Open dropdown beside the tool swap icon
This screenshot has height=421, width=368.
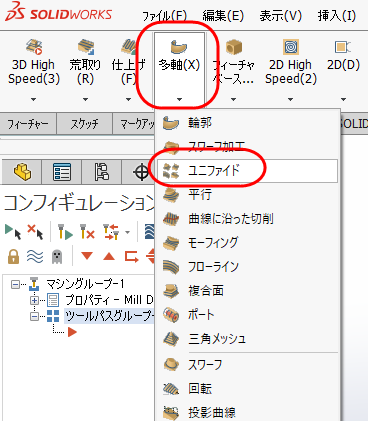click(x=127, y=232)
